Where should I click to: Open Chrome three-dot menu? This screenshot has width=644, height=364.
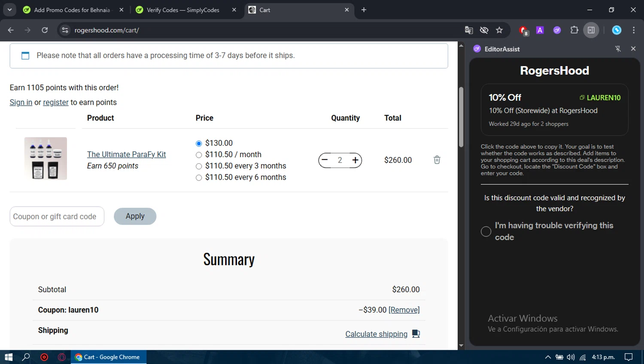634,30
